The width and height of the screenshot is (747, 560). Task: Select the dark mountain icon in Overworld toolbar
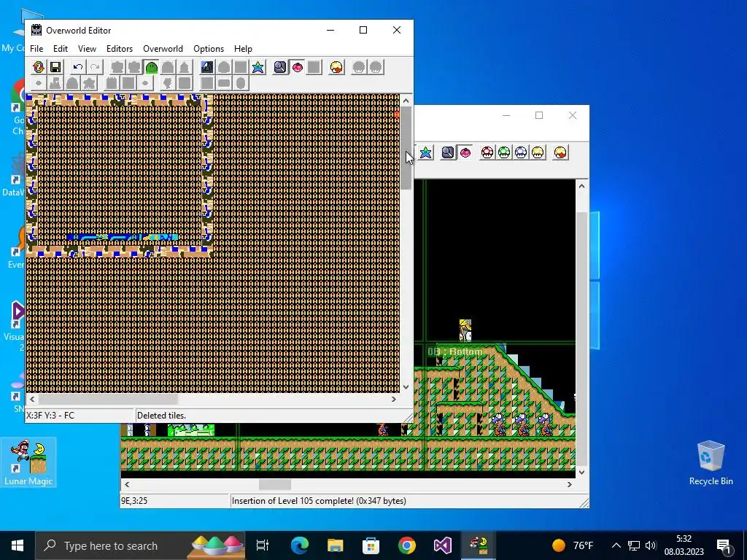206,67
